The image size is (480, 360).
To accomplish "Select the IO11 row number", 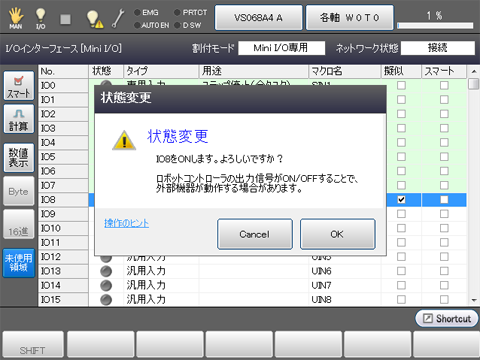I will (64, 242).
